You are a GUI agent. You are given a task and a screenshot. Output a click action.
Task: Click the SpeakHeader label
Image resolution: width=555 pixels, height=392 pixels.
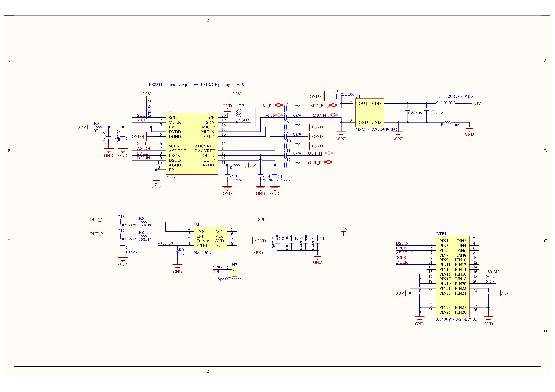(x=229, y=279)
